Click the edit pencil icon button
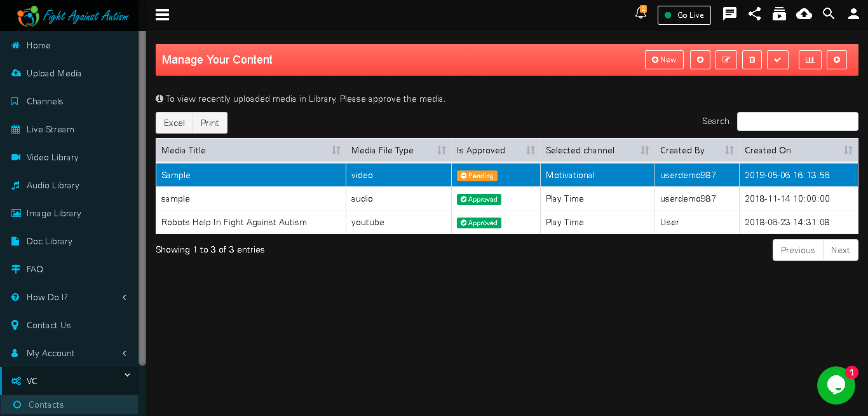 coord(726,60)
